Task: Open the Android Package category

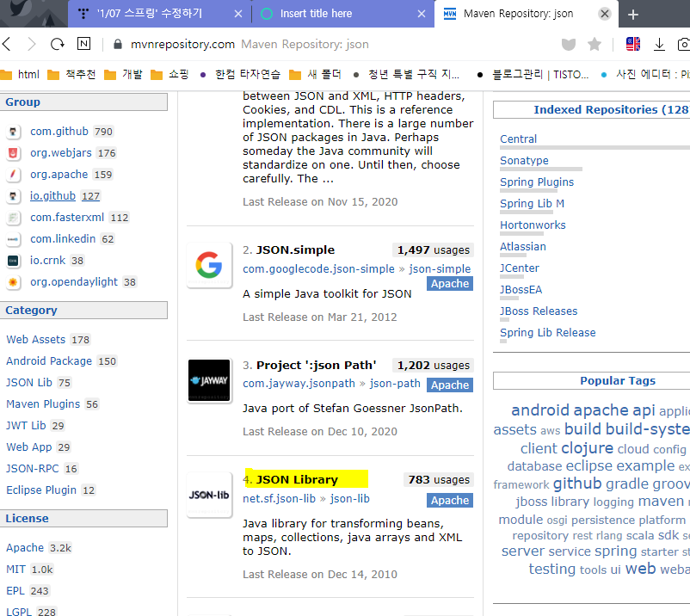Action: [x=49, y=361]
